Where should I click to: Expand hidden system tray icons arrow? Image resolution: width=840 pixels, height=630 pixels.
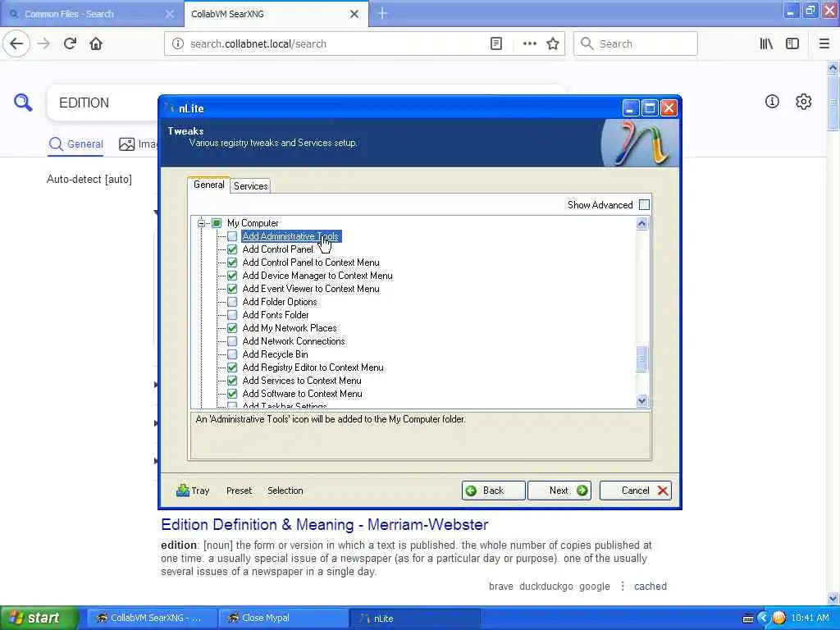[763, 619]
